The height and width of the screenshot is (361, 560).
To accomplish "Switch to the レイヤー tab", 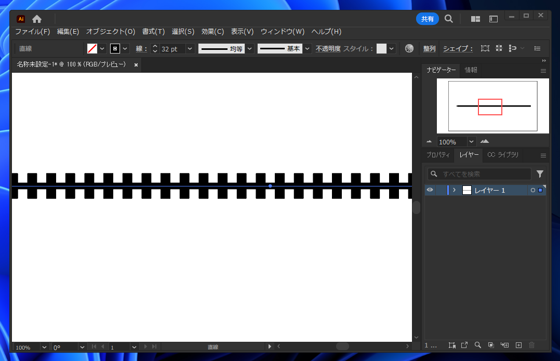I will tap(469, 155).
